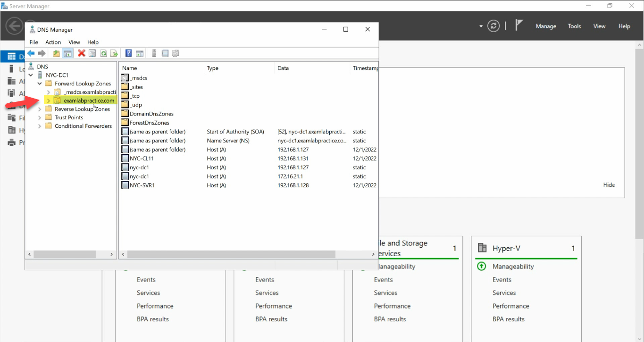
Task: Toggle the Show/Hide Action Pane icon
Action: coord(140,53)
